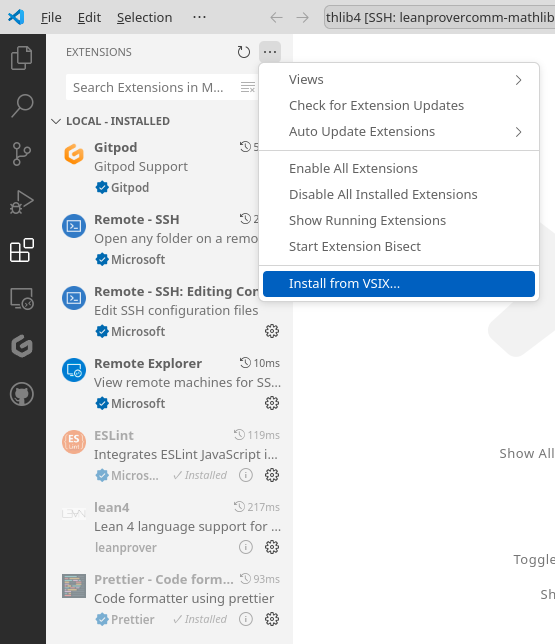Open the Edit menu

(89, 18)
